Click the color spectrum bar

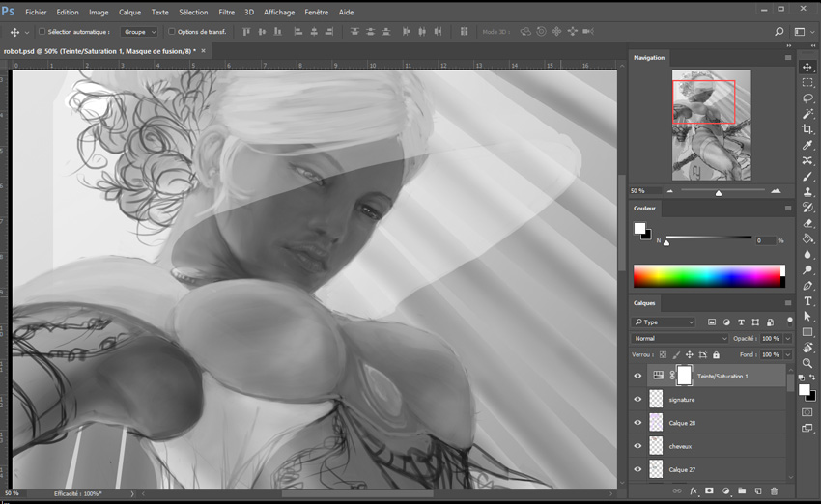pyautogui.click(x=708, y=277)
